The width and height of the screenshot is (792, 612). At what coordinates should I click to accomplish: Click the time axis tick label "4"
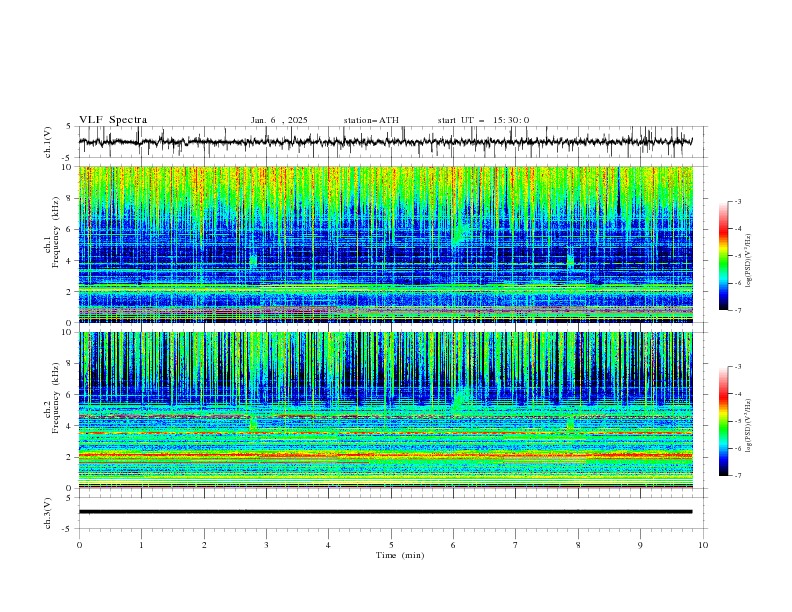(328, 545)
